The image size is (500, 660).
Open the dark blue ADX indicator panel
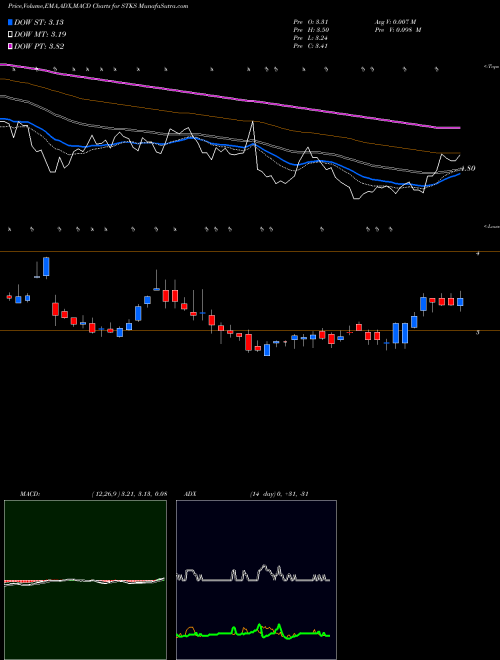(x=256, y=580)
